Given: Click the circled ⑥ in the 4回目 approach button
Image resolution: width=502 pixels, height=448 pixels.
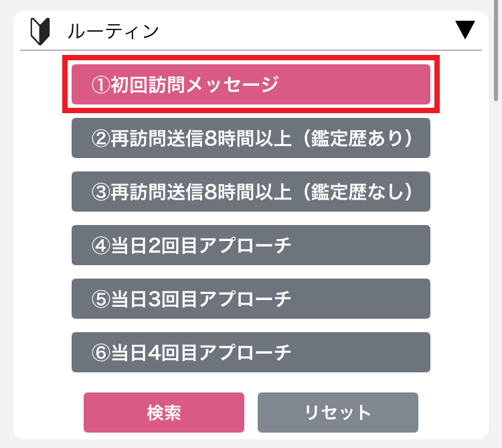Looking at the screenshot, I should pyautogui.click(x=101, y=353).
